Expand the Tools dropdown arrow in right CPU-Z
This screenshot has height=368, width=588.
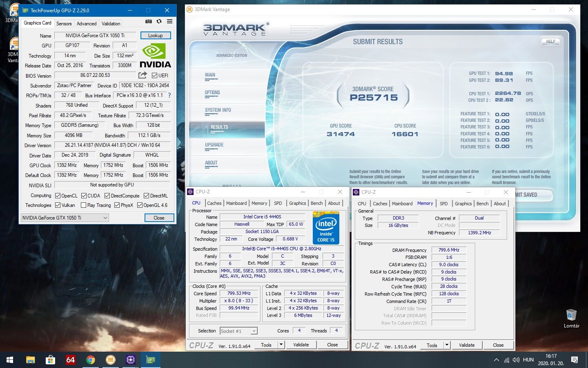(x=447, y=345)
